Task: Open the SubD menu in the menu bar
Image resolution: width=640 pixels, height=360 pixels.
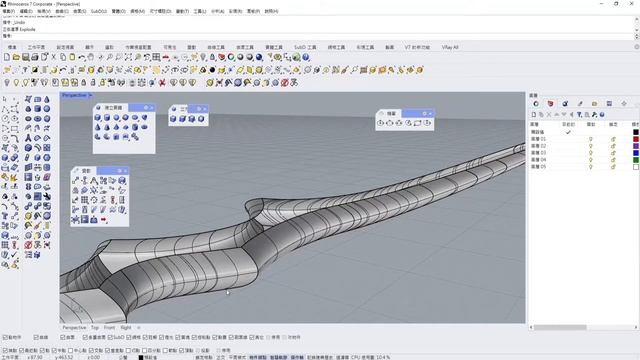Action: (x=99, y=11)
